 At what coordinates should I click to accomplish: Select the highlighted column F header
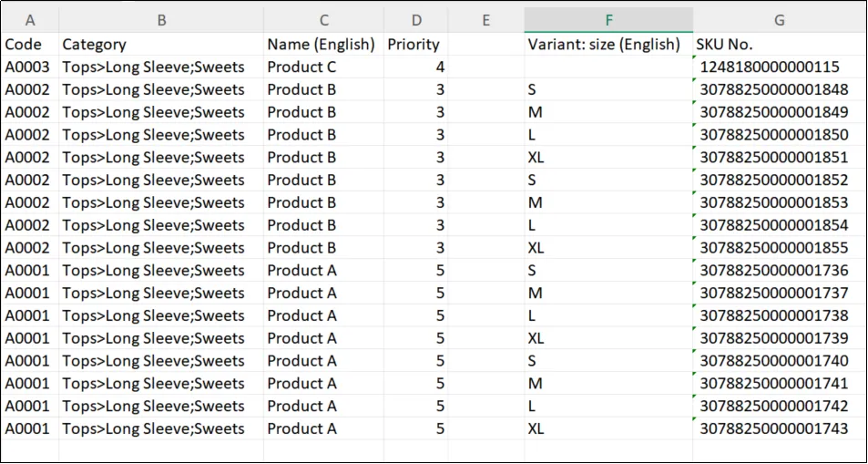(608, 20)
